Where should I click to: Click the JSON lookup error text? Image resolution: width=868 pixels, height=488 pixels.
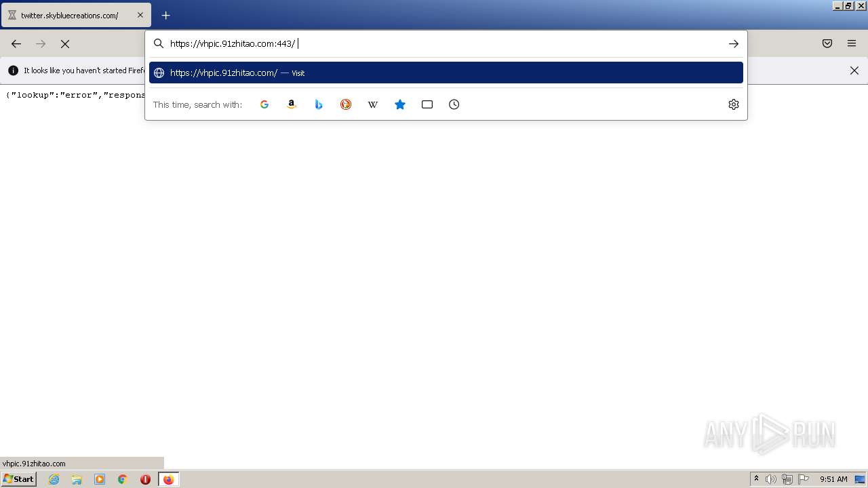click(x=75, y=95)
